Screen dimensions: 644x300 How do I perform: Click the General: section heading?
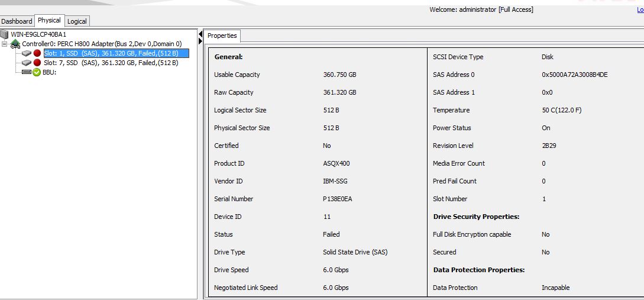pos(228,57)
